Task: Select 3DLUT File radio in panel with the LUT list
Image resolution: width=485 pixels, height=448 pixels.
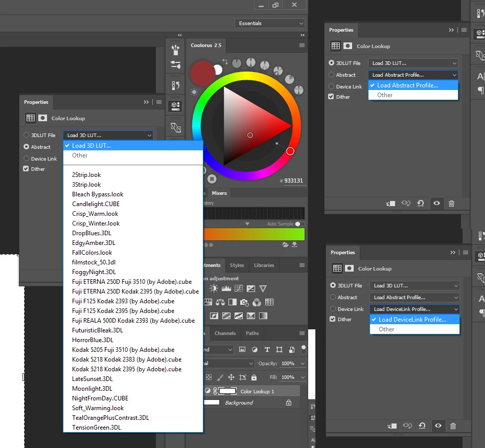Action: tap(27, 135)
